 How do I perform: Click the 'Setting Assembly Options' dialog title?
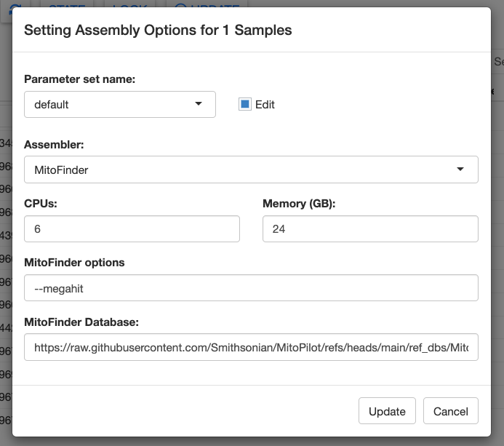click(x=158, y=31)
